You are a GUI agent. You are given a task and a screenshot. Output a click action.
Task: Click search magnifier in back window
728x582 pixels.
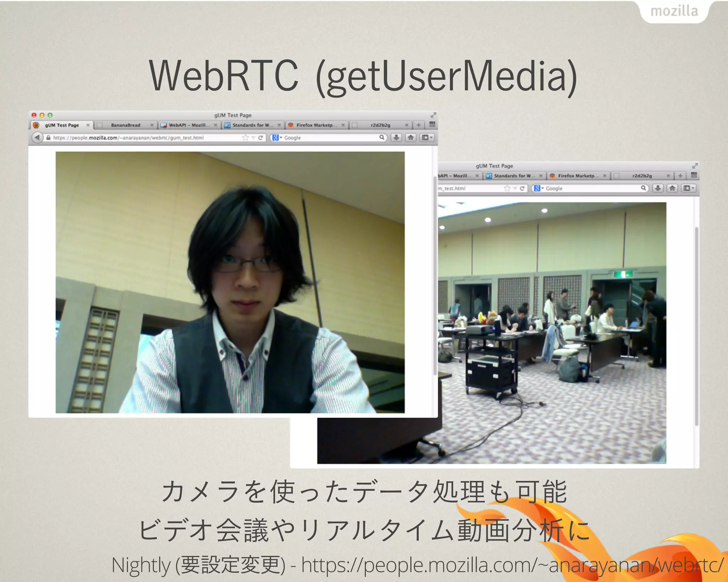click(643, 188)
